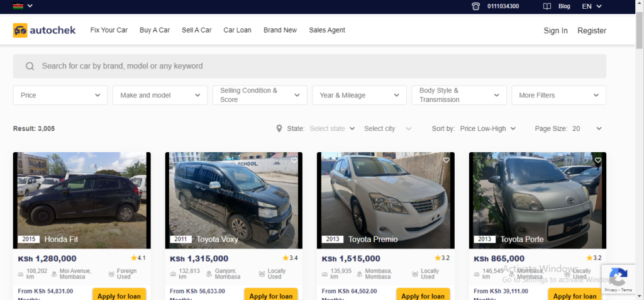Click the search magnifier icon

(30, 66)
